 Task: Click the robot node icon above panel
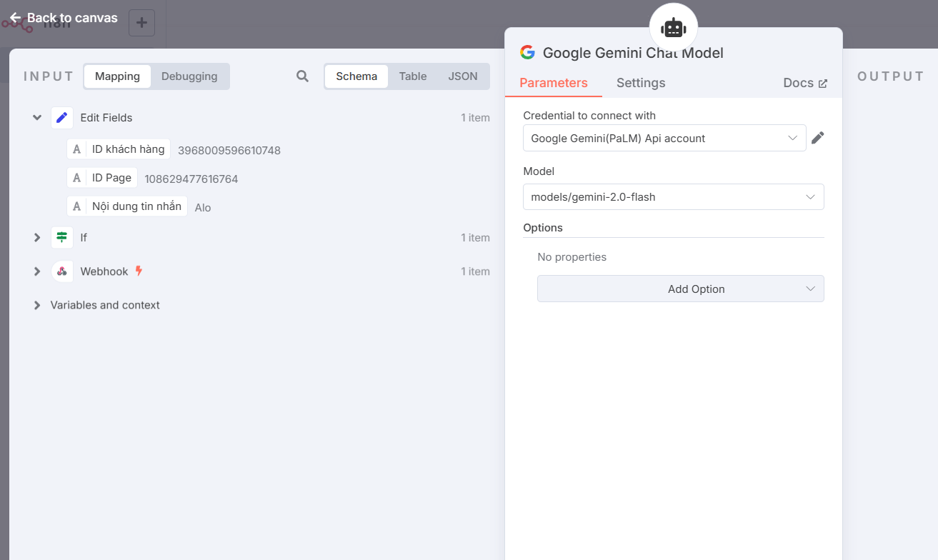pos(673,28)
